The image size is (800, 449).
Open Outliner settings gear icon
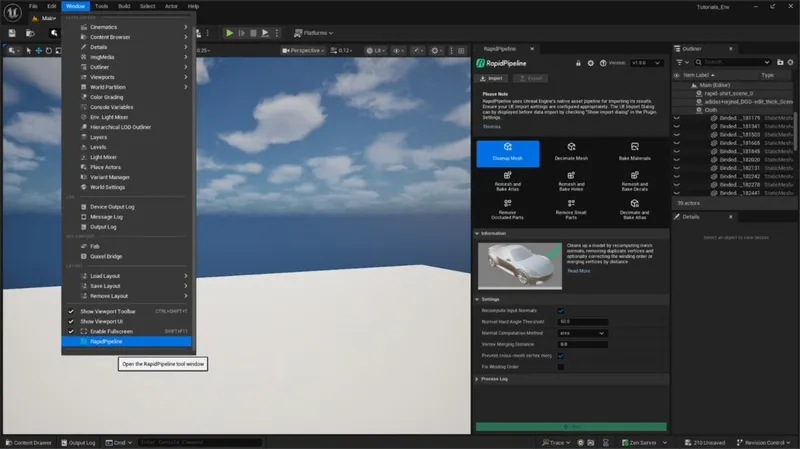point(790,62)
